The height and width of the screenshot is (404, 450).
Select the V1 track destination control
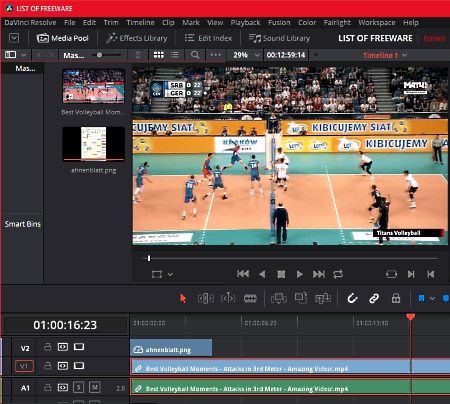(x=24, y=366)
